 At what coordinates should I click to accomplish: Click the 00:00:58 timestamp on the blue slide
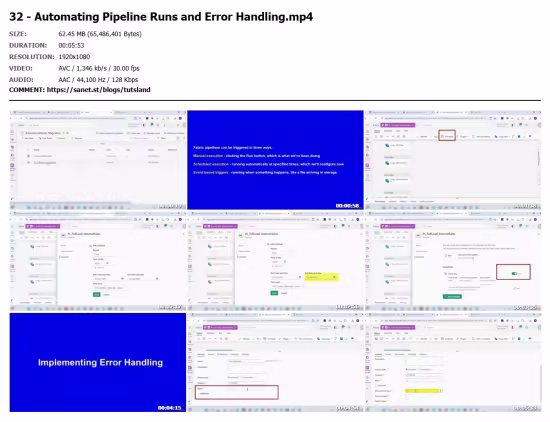tap(347, 206)
